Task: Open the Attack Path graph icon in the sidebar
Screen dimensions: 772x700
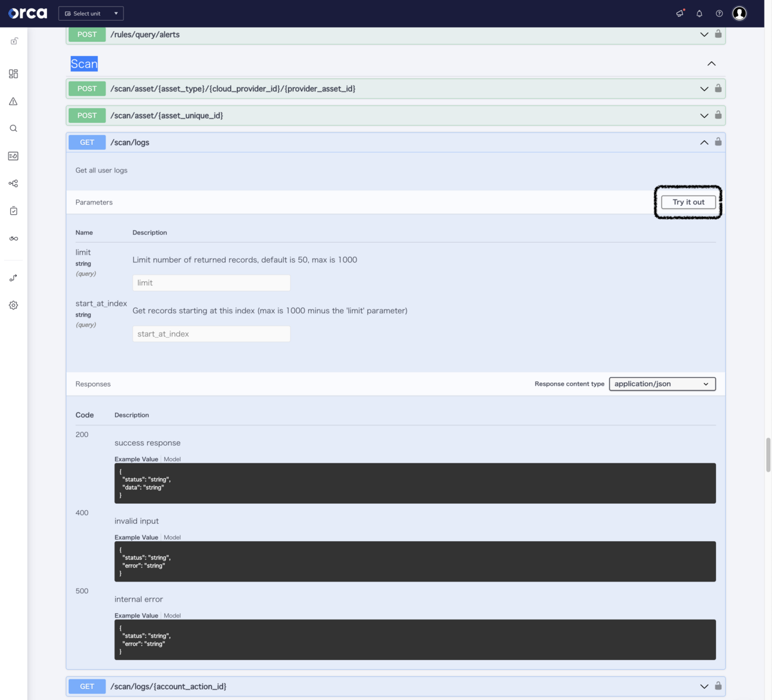Action: pyautogui.click(x=13, y=183)
